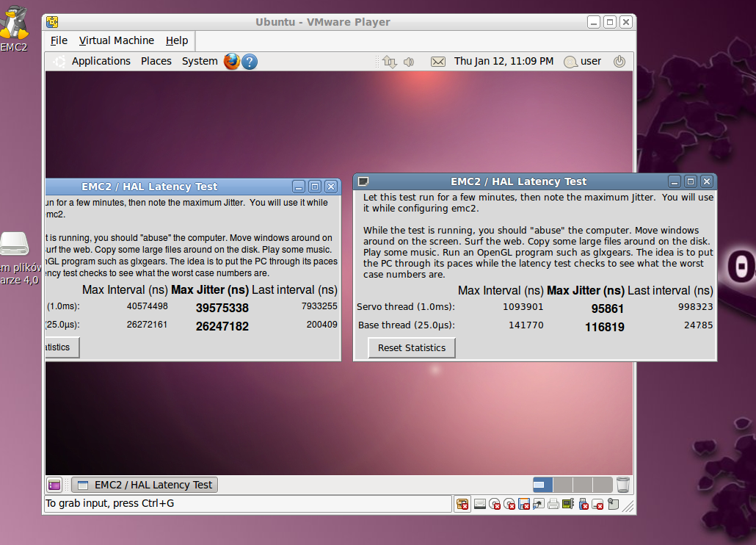Viewport: 756px width, 545px height.
Task: Open the Virtual Machine menu
Action: click(116, 40)
